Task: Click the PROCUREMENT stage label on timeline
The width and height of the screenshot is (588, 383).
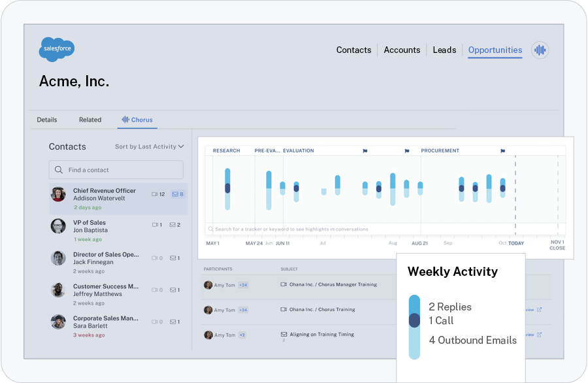Action: pos(440,150)
